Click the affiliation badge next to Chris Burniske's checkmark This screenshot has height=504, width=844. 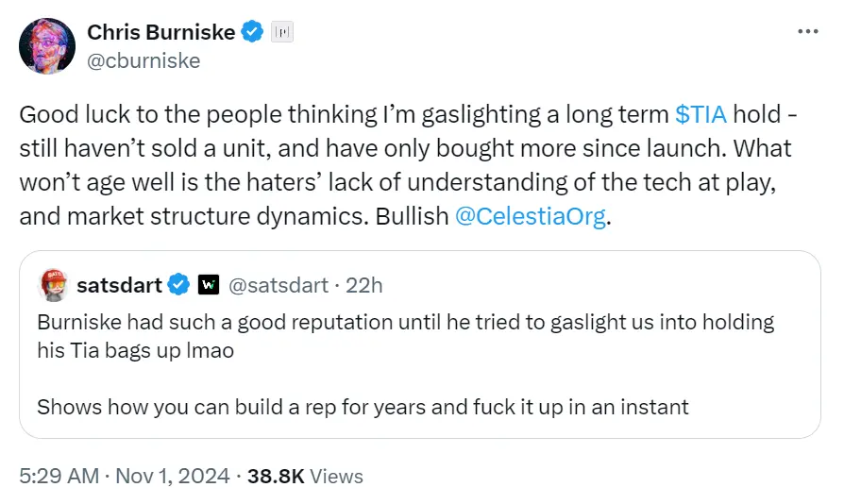pyautogui.click(x=282, y=33)
